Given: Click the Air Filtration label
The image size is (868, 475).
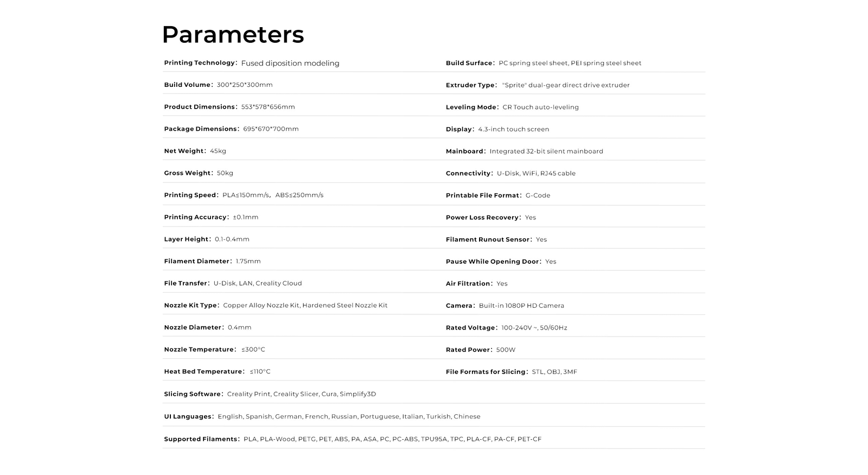Looking at the screenshot, I should tap(468, 283).
